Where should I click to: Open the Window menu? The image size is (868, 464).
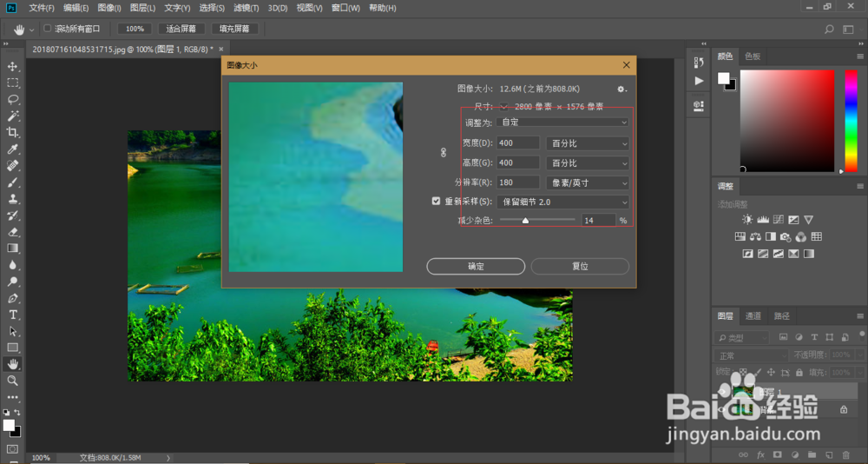pyautogui.click(x=345, y=9)
